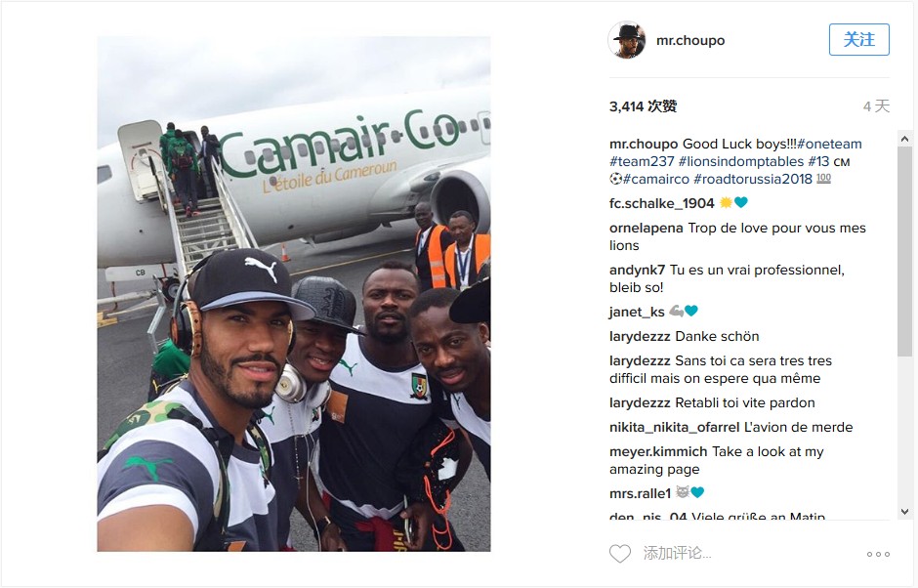
Task: Click the 3,414 次赞 likes count
Action: (643, 106)
